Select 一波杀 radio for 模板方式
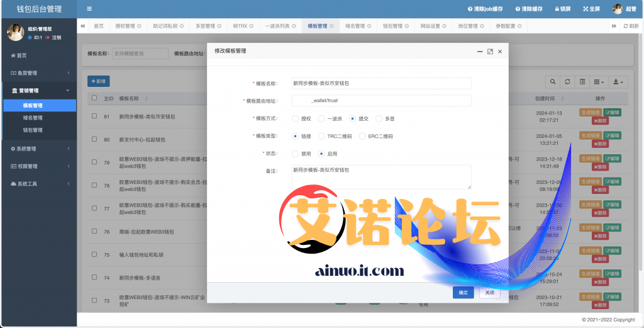The width and height of the screenshot is (644, 328). tap(321, 118)
